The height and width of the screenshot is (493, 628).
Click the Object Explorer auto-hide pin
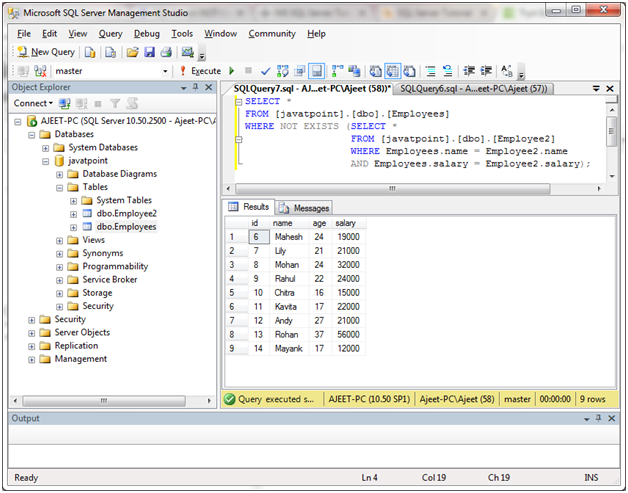point(196,87)
